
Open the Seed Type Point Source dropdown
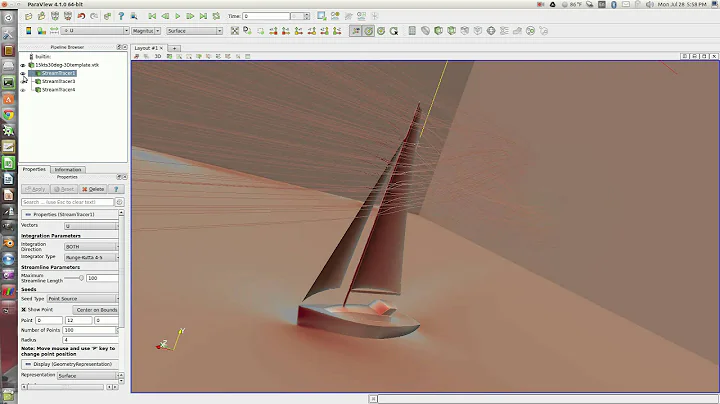(83, 298)
